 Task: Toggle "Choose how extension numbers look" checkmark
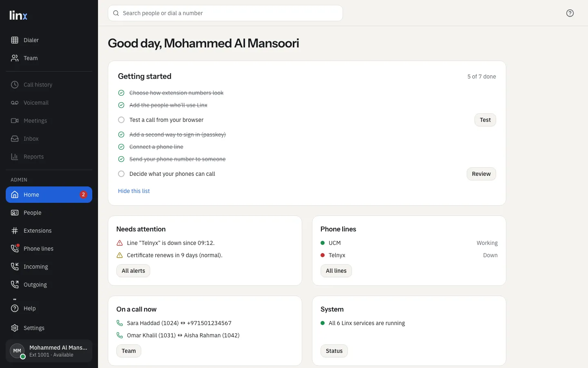(121, 93)
